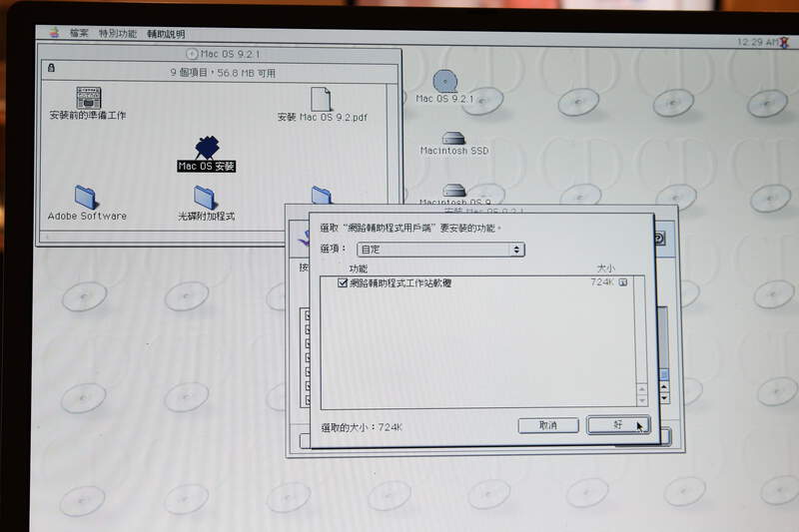799x532 pixels.
Task: Select the 安裝 Mac OS 9.2.pdf document
Action: tap(322, 105)
